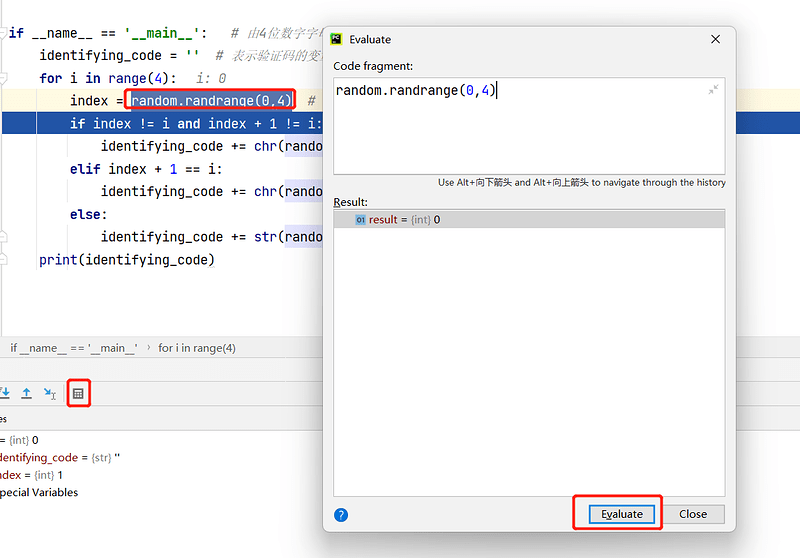
Task: Open the Evaluate Expression calculator icon
Action: pos(79,394)
